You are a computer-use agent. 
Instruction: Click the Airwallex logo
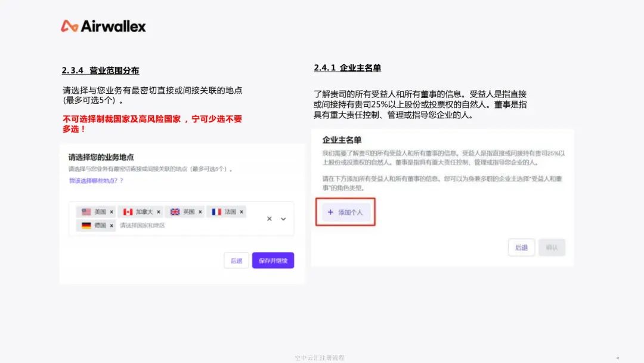103,26
